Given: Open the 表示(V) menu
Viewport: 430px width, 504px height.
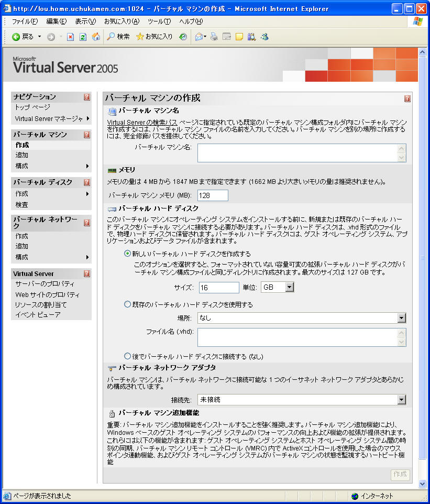Looking at the screenshot, I should [85, 21].
